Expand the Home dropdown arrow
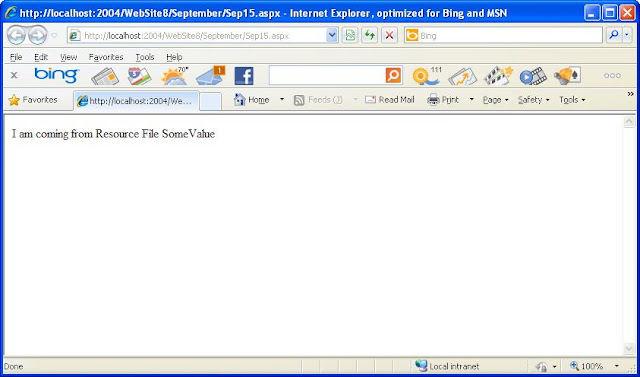This screenshot has height=377, width=640. 282,100
